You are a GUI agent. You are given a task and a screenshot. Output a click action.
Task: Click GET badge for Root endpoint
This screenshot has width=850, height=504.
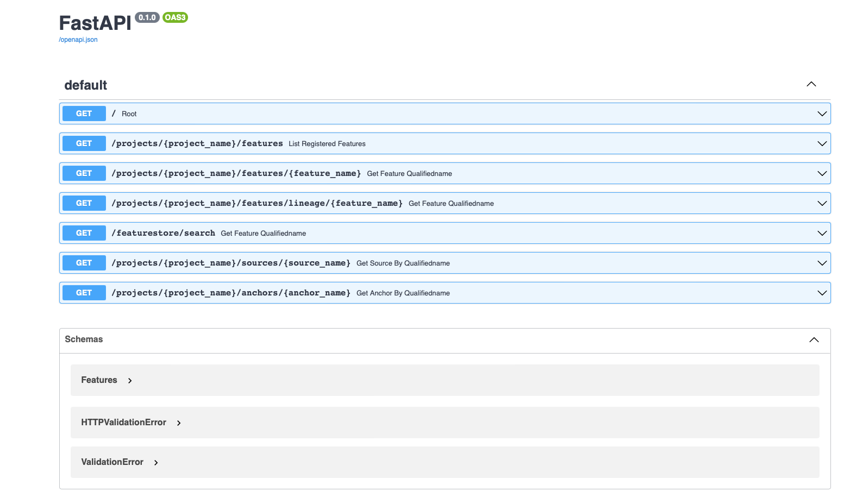(84, 114)
